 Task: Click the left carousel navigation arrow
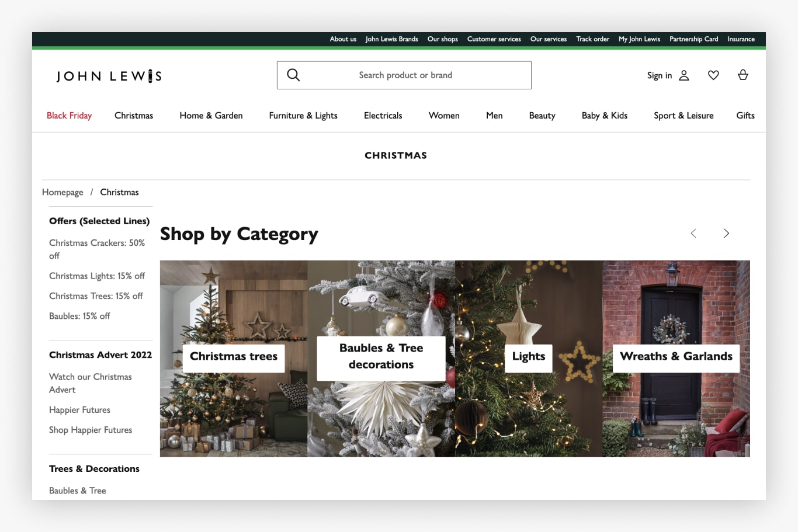tap(693, 233)
